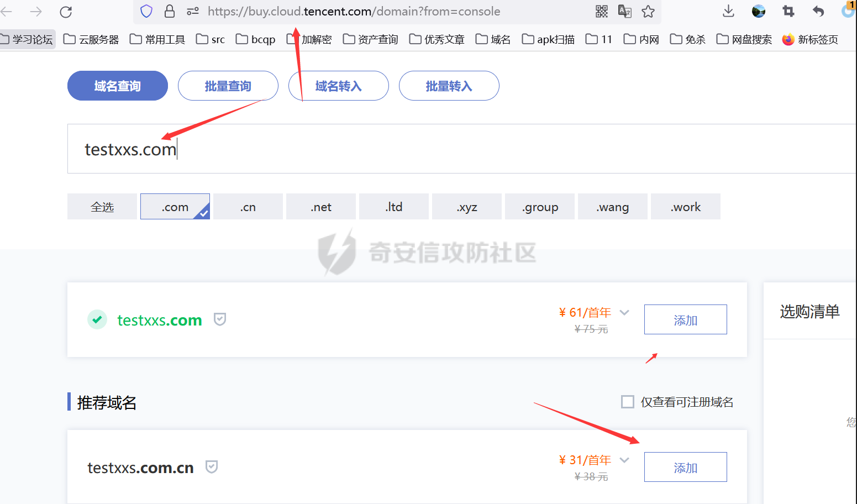
Task: Switch to the 批量转入 tab
Action: click(449, 86)
